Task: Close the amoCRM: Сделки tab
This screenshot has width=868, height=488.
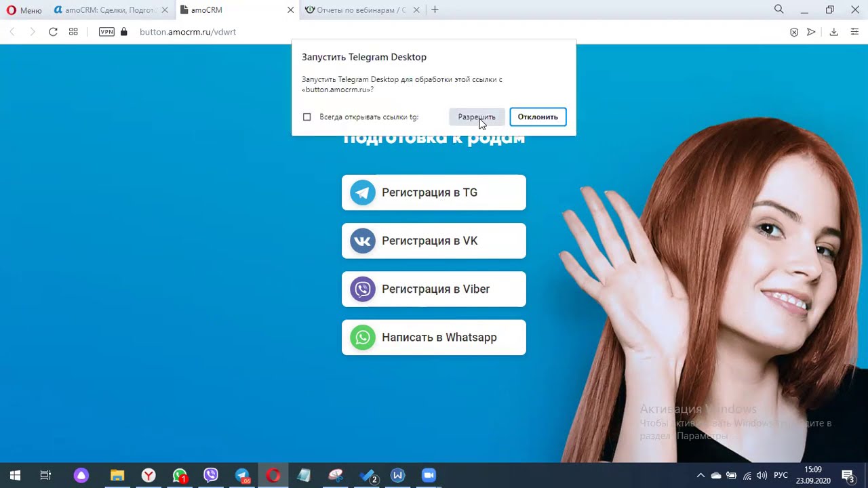Action: [x=165, y=10]
